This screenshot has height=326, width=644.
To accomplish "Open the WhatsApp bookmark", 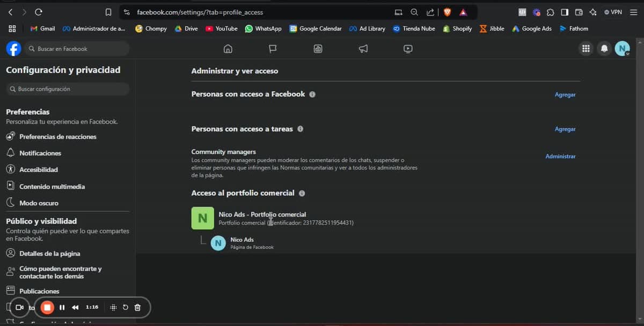I will 263,28.
